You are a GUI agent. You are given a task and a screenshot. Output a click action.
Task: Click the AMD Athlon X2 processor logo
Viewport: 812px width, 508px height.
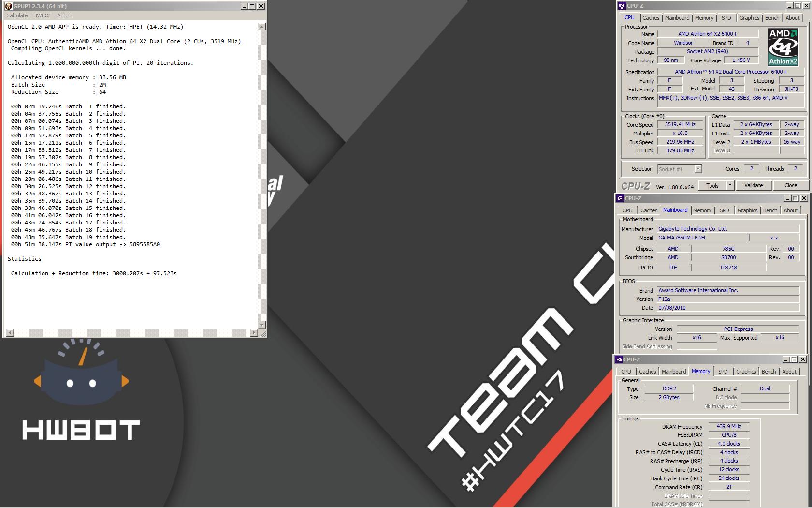(783, 47)
